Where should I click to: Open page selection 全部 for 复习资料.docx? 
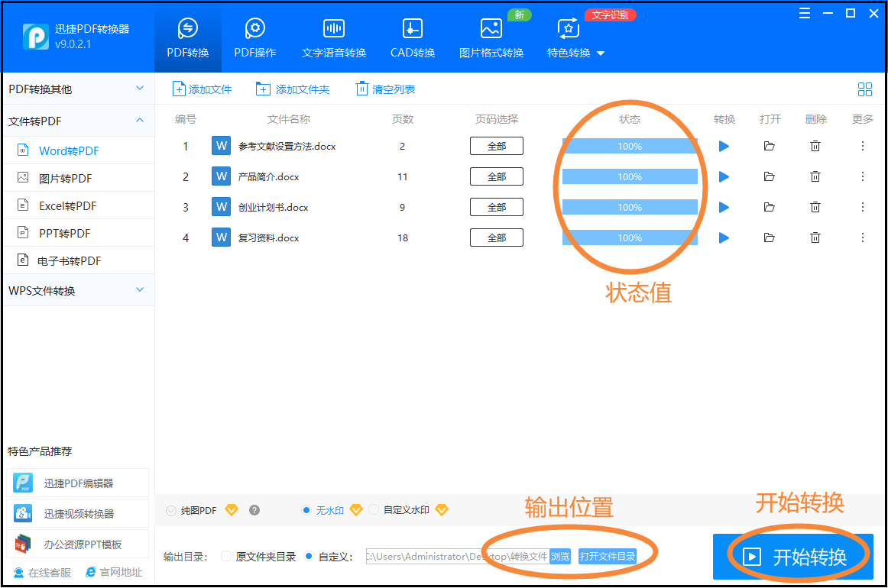[x=497, y=237]
